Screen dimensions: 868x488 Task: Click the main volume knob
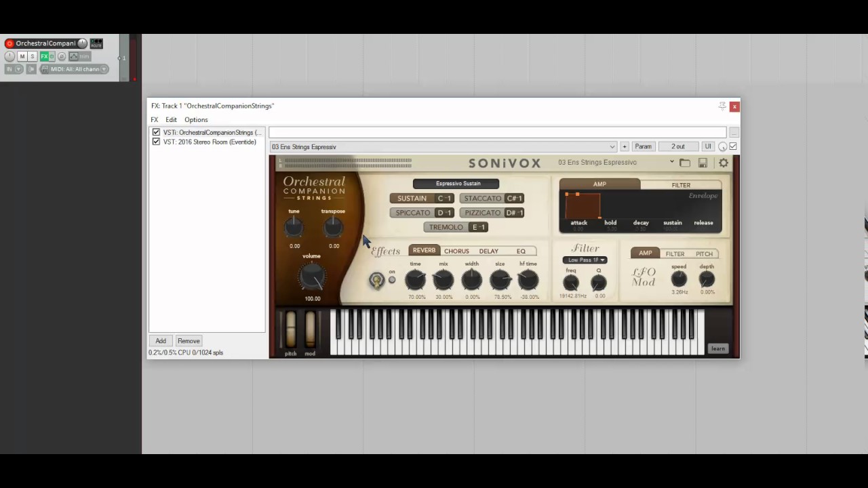(312, 277)
